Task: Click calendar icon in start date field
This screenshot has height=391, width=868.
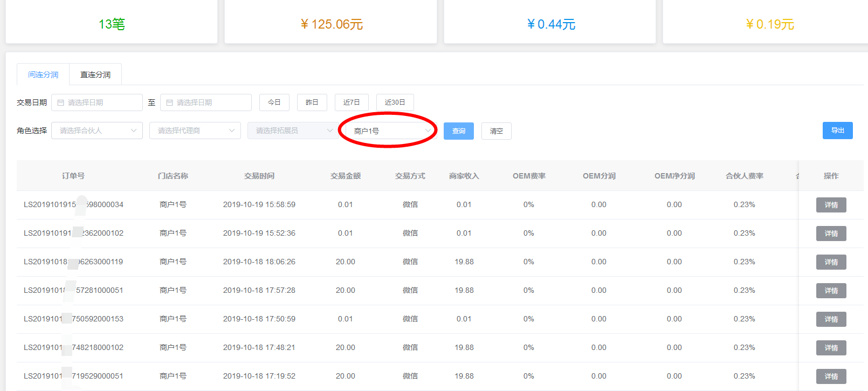Action: coord(60,102)
